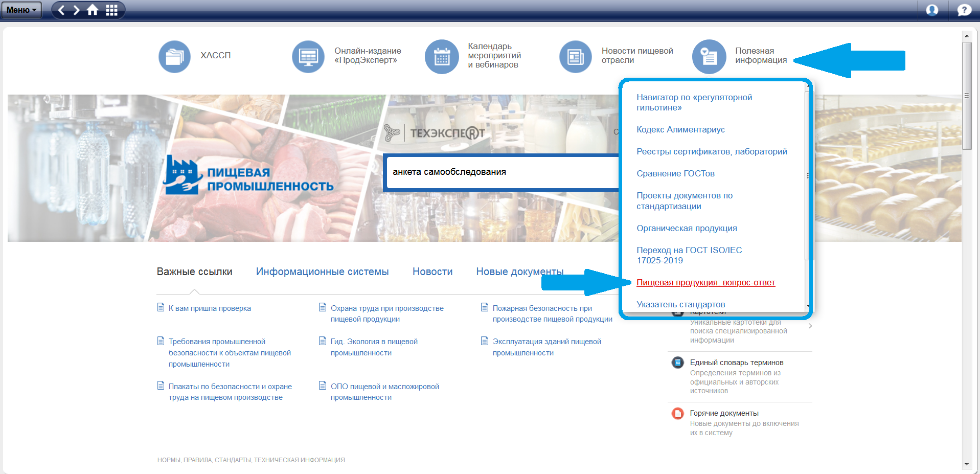Screen dimensions: 980x474
Task: Click the events calendar icon
Action: click(x=442, y=56)
